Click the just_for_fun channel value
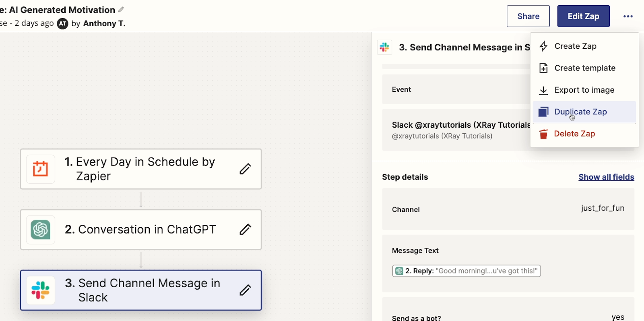 tap(603, 208)
